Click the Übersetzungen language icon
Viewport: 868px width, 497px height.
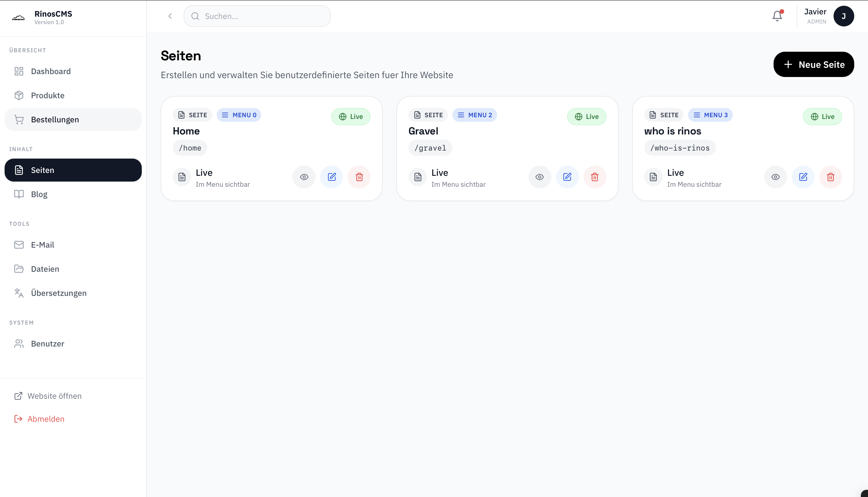click(19, 293)
